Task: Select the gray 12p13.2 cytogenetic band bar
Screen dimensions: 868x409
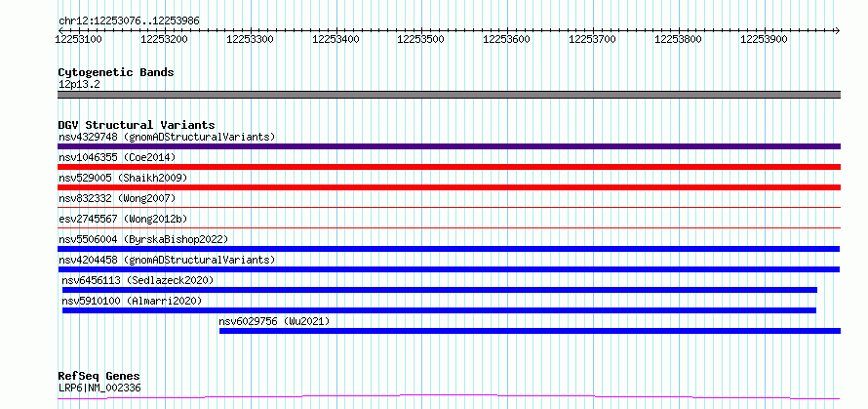Action: [x=449, y=95]
